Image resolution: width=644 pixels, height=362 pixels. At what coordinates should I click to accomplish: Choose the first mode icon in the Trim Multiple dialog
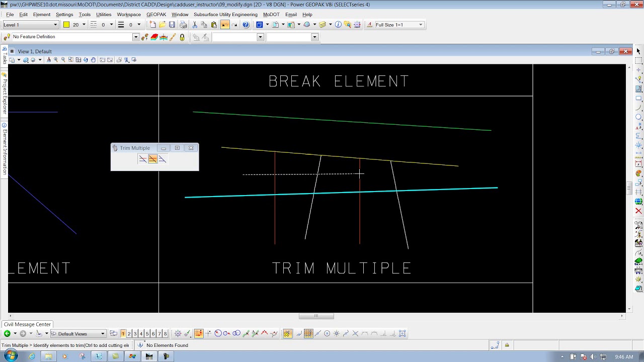tap(143, 159)
